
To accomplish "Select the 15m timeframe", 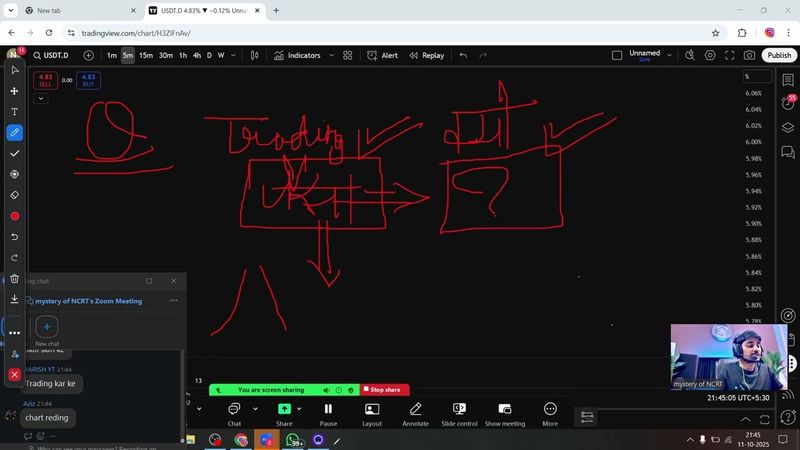I will point(146,56).
